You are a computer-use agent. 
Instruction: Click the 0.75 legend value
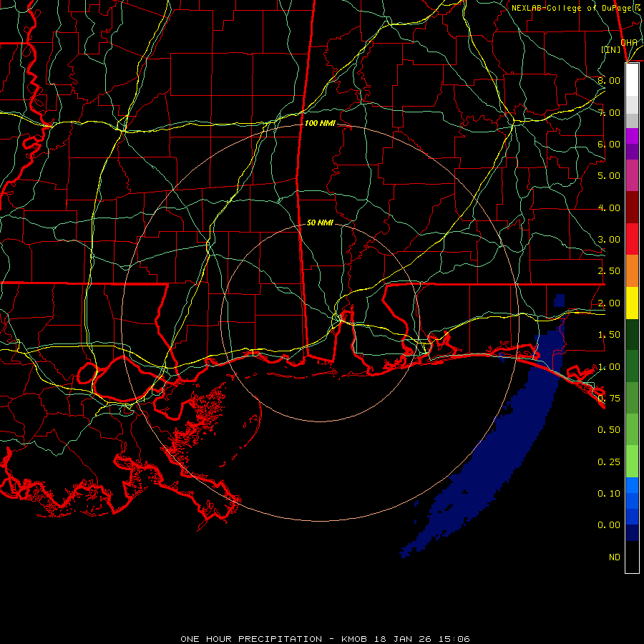pyautogui.click(x=609, y=399)
